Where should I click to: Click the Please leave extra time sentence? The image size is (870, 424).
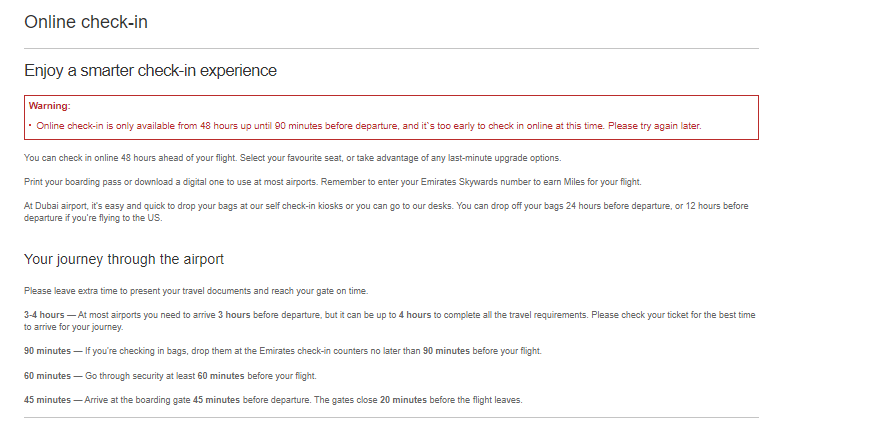pyautogui.click(x=196, y=291)
